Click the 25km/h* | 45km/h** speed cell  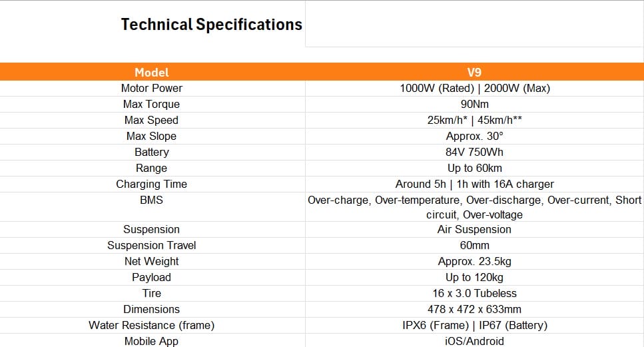(474, 120)
